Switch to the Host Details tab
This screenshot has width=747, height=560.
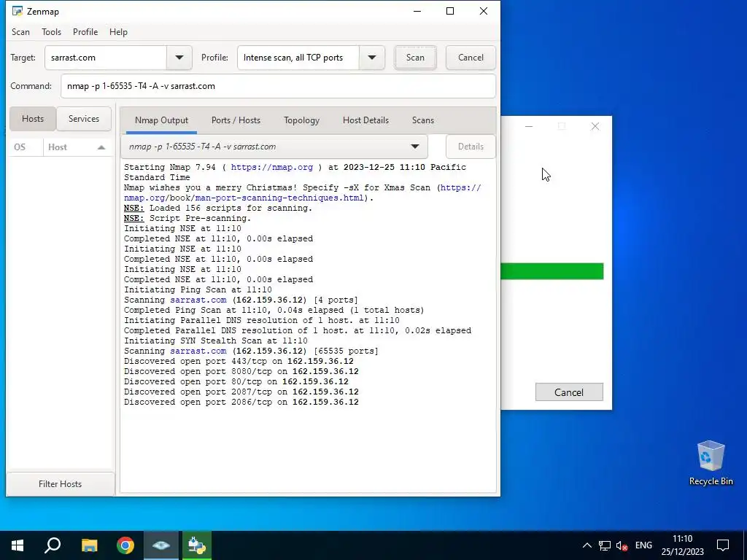[x=366, y=120]
